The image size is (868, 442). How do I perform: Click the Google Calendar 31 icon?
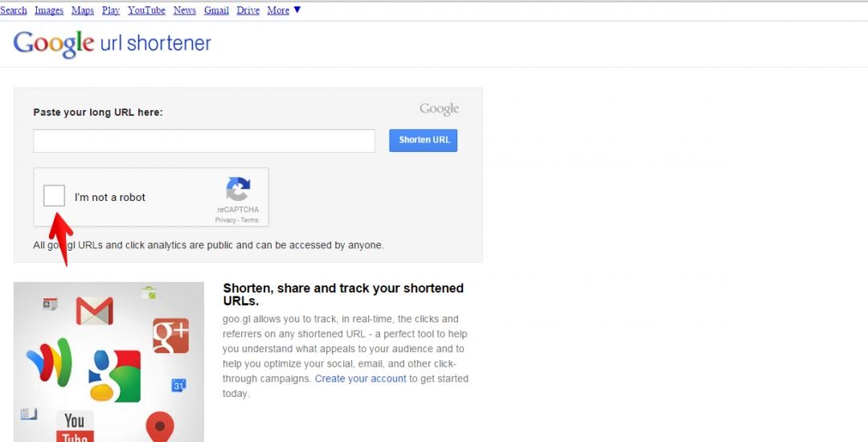pyautogui.click(x=178, y=386)
